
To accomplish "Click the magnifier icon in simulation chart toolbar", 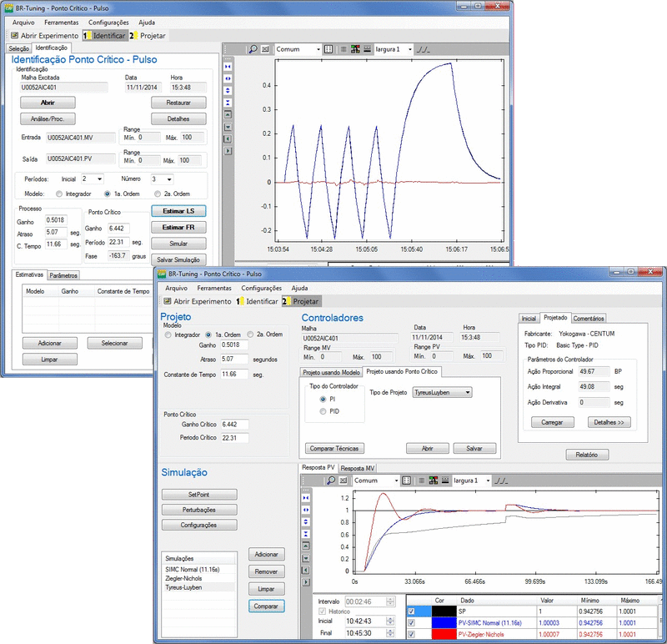I will [x=331, y=481].
